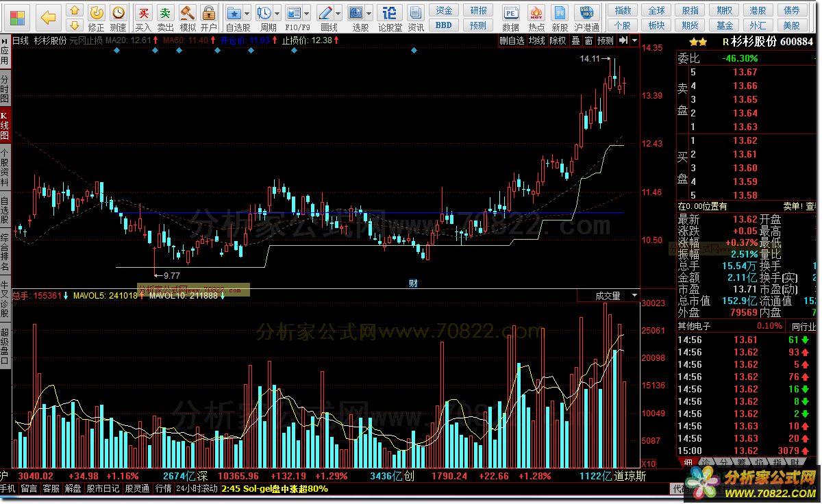Click the 美股 market button

(791, 25)
